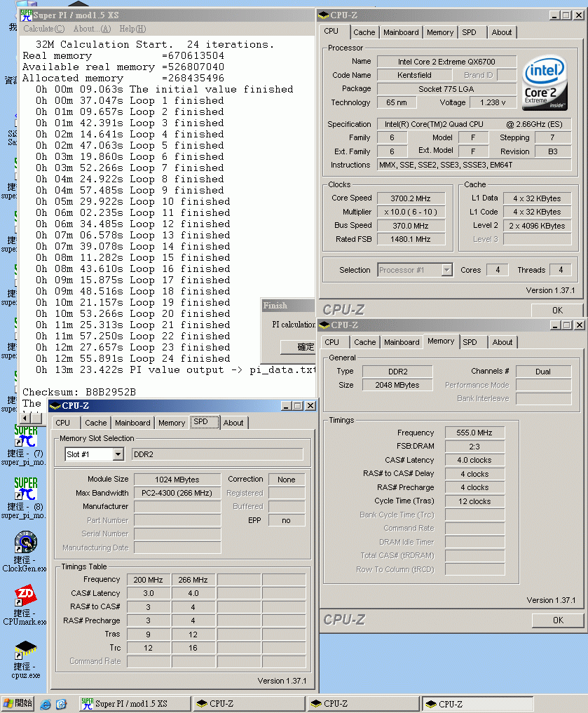Activate the second CPU-Z taskbar button

pyautogui.click(x=363, y=703)
